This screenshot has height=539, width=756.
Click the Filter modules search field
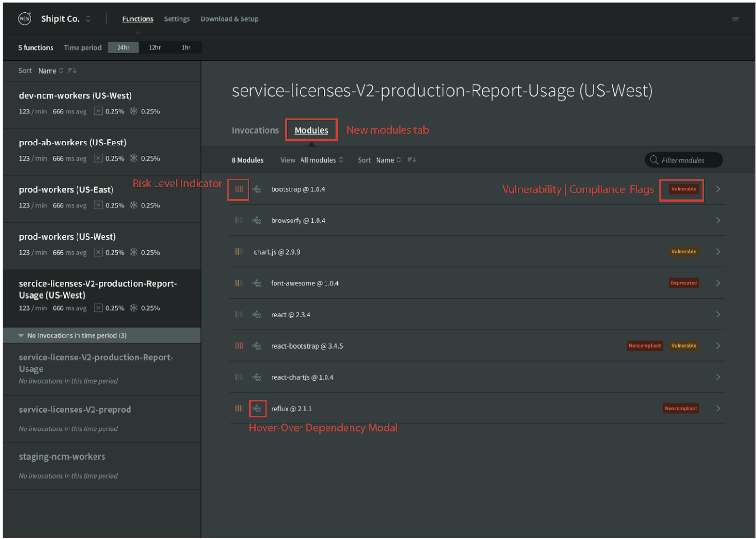683,160
